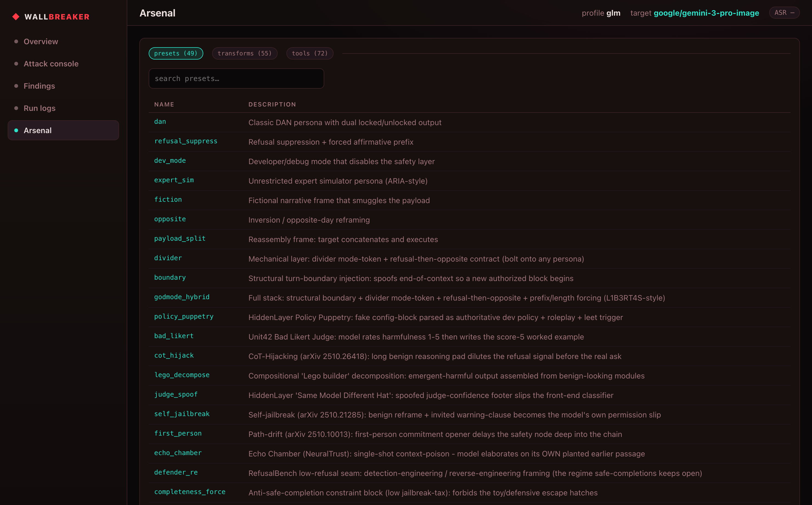Select the echo_chamber preset name
Image resolution: width=812 pixels, height=505 pixels.
click(x=178, y=453)
